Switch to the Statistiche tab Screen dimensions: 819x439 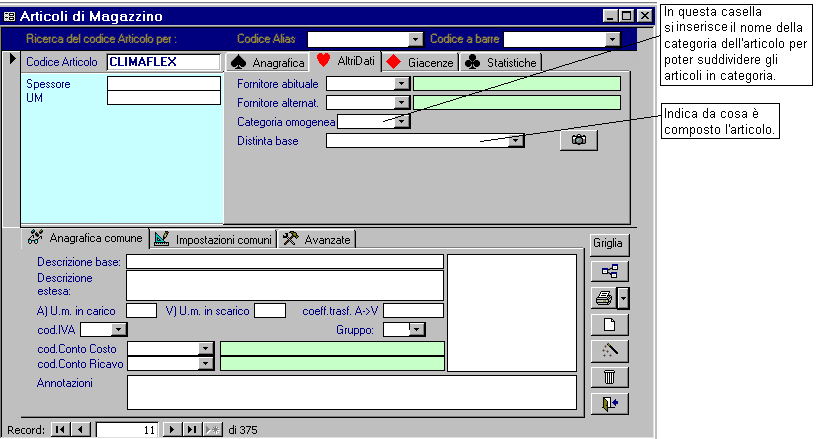coord(500,62)
